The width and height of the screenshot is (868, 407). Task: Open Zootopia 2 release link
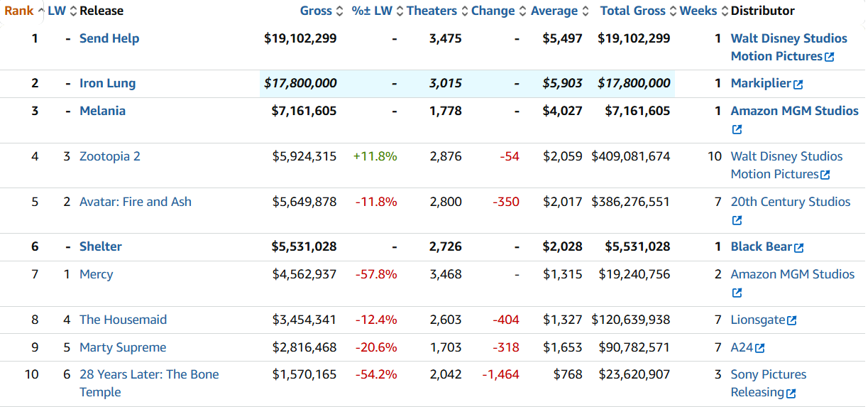[109, 156]
